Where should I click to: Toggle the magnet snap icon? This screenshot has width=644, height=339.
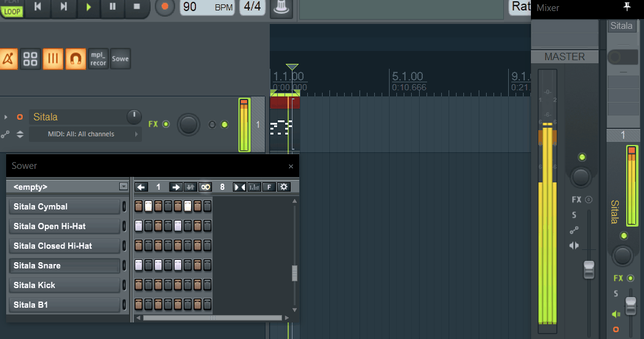coord(76,59)
